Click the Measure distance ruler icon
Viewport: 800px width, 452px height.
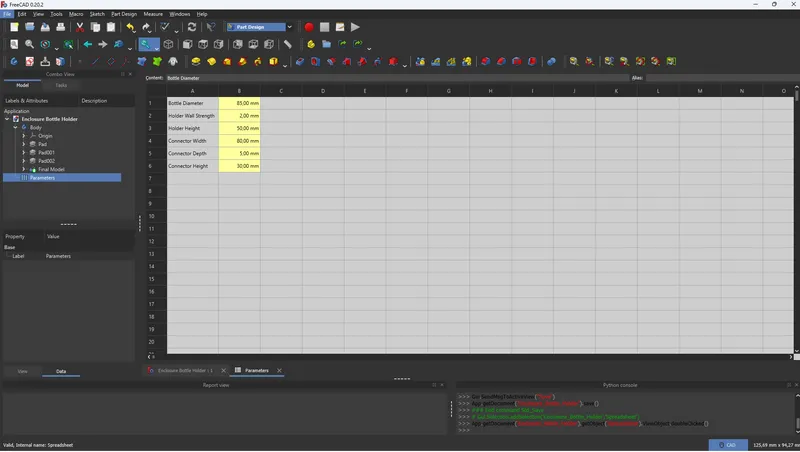[x=288, y=44]
